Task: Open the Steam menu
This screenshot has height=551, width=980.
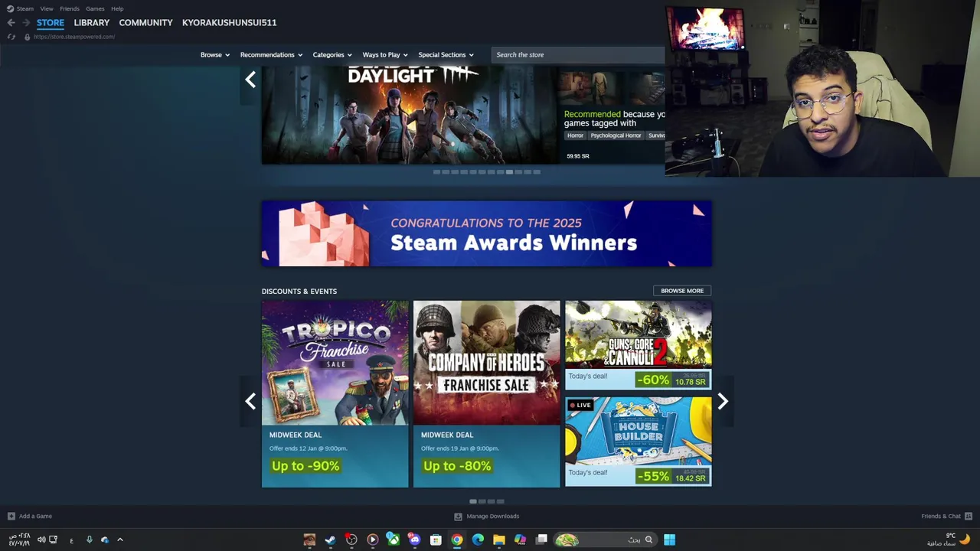Action: pos(25,8)
